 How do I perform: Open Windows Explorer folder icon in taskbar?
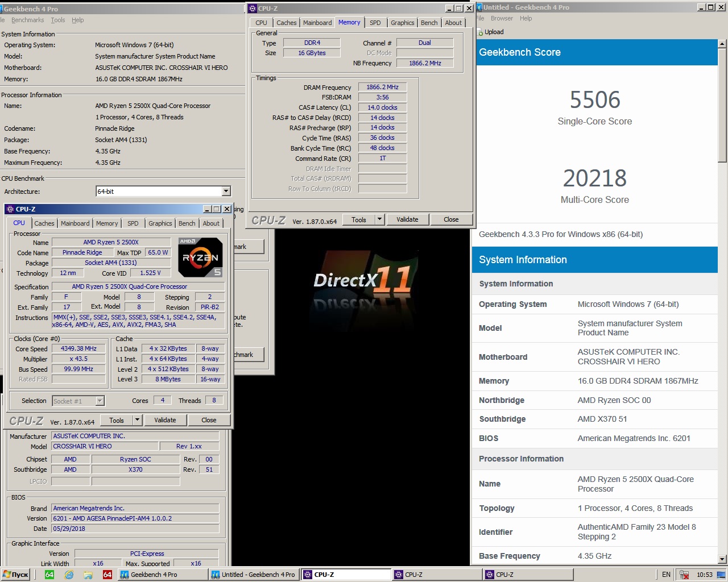coord(88,575)
